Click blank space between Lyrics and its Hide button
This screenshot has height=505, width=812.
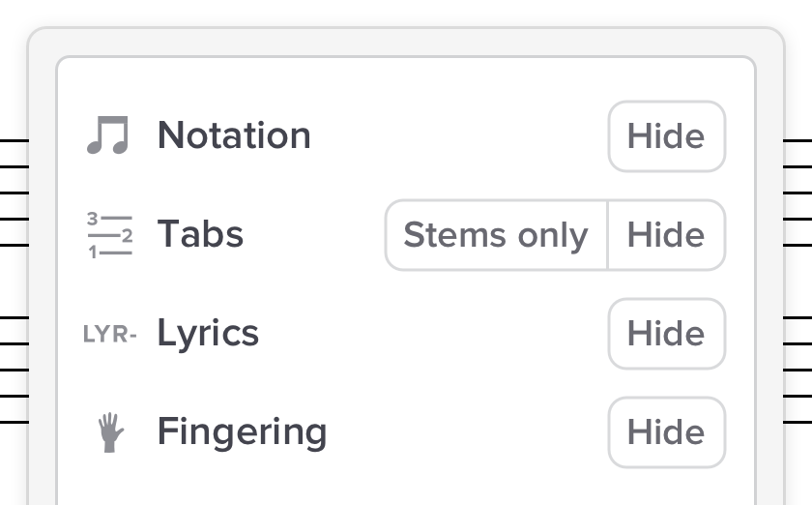click(x=435, y=334)
